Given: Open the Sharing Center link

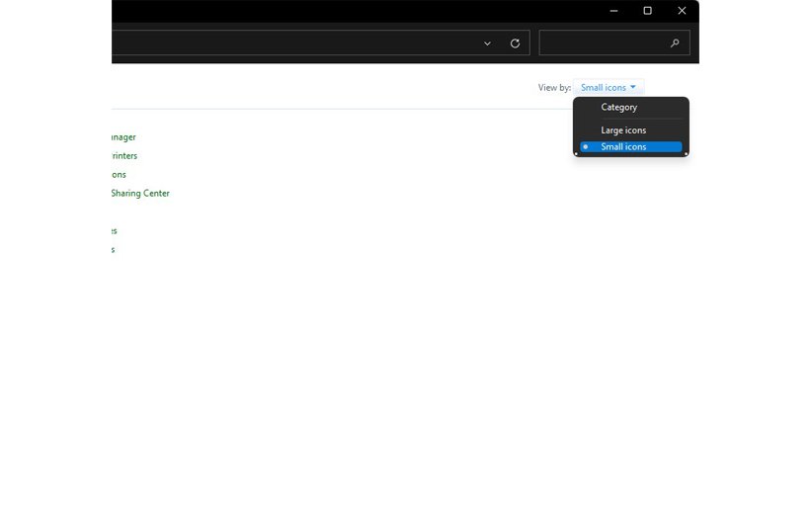Looking at the screenshot, I should (140, 194).
